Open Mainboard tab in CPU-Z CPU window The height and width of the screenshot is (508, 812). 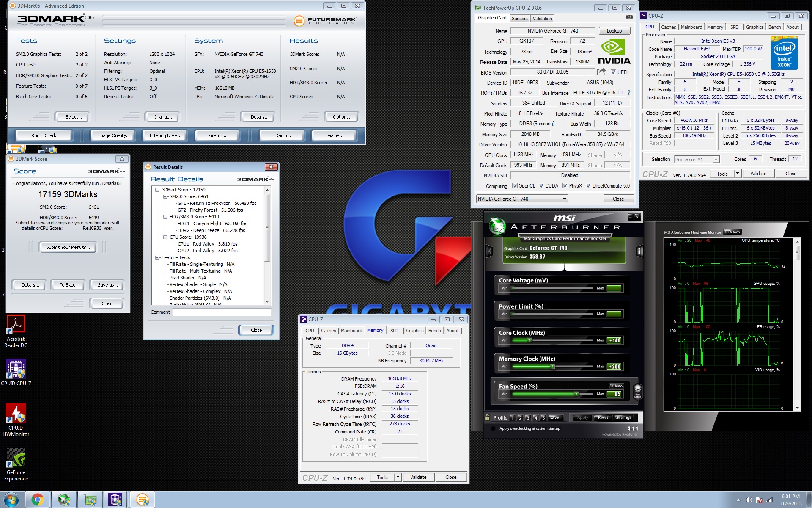point(691,27)
